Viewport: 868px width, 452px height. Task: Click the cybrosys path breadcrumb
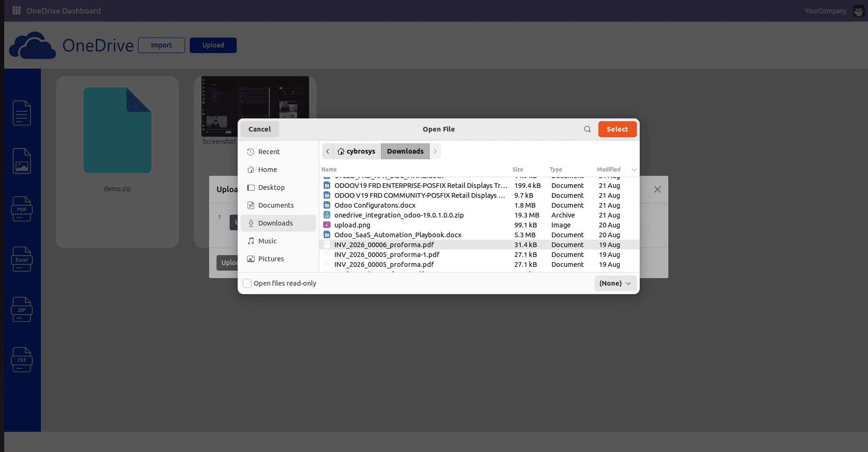[x=357, y=151]
